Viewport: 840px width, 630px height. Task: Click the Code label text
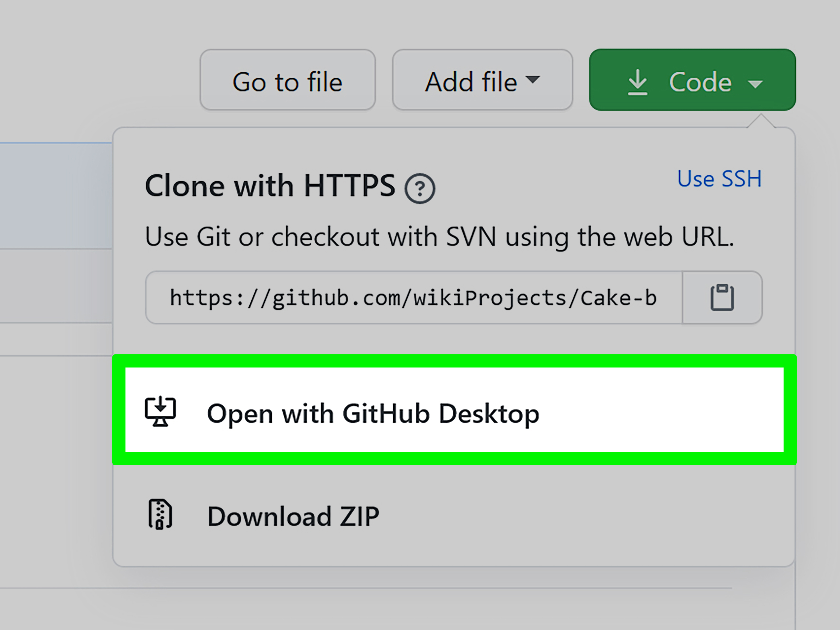(x=700, y=82)
